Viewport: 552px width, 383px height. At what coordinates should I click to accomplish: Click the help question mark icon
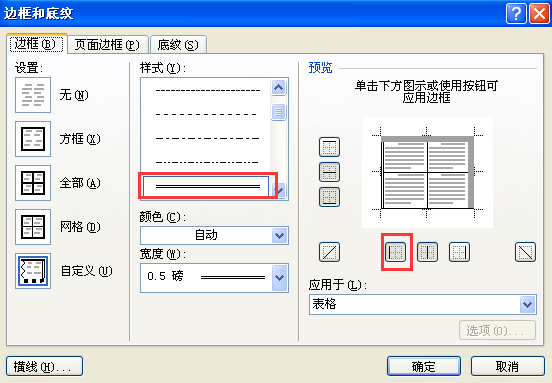(x=516, y=14)
